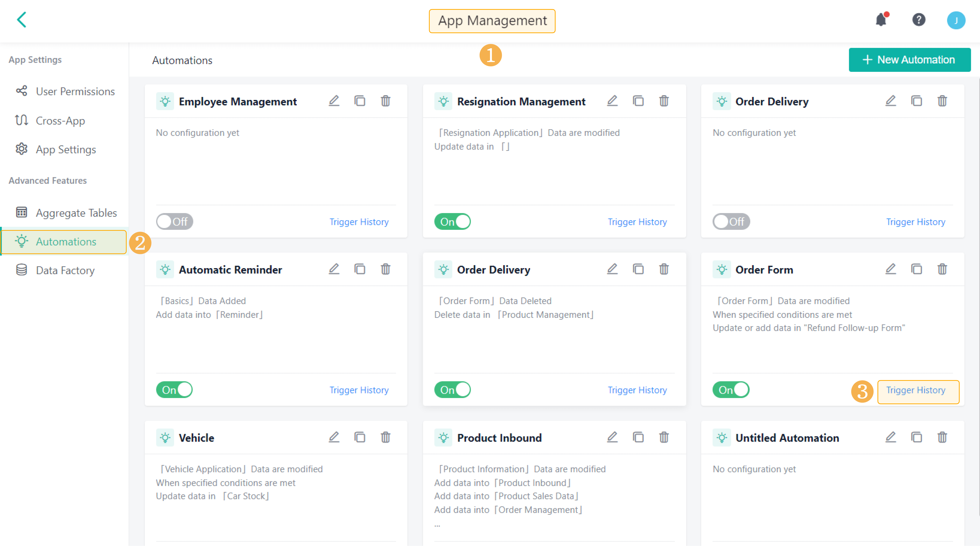This screenshot has width=980, height=546.
Task: Delete the Vehicle automation
Action: (x=386, y=437)
